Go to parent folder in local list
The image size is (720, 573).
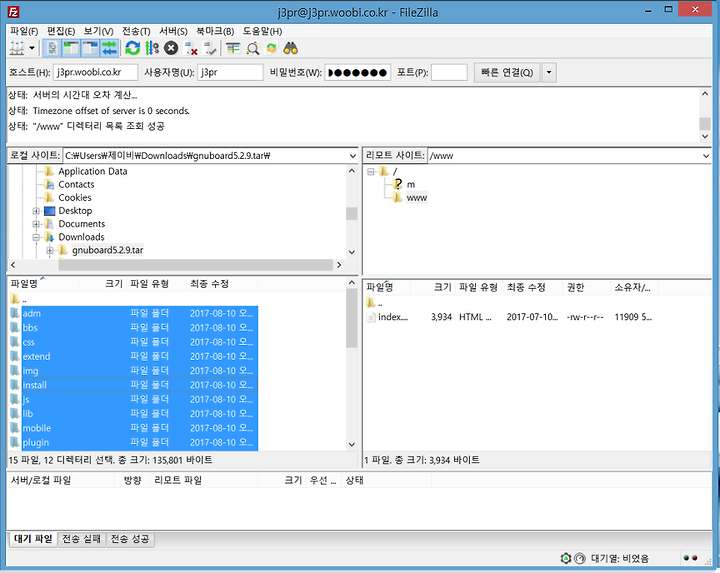coord(18,299)
